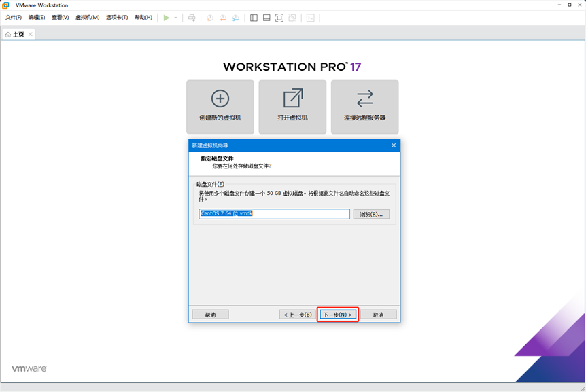Click the 创建新的虚拟机 tile
586x392 pixels.
220,107
